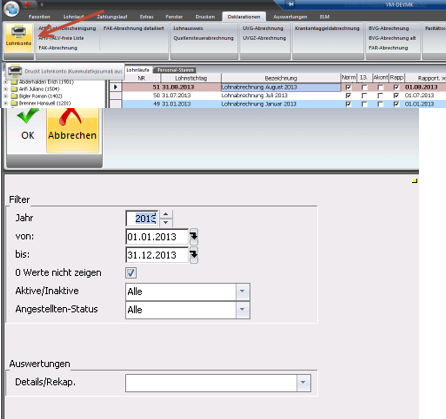This screenshot has height=419, width=446.
Task: Switch to the Zahlungslauf ribbon tab
Action: 112,17
